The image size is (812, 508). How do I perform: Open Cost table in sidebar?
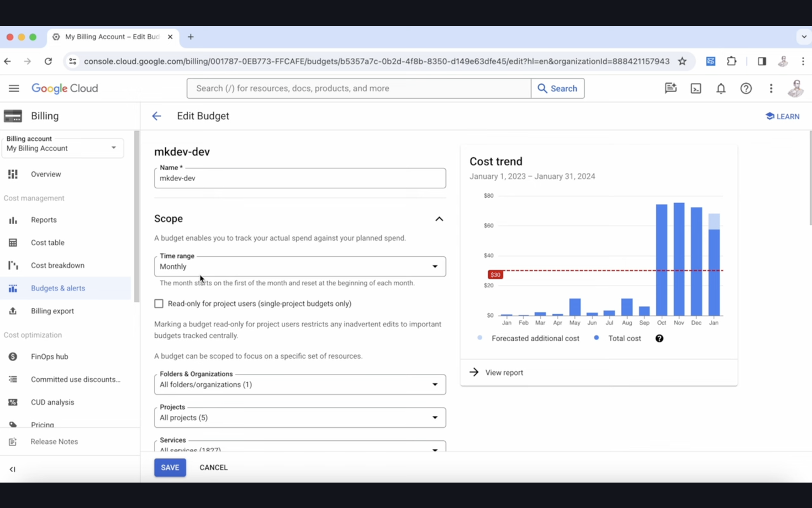tap(48, 242)
